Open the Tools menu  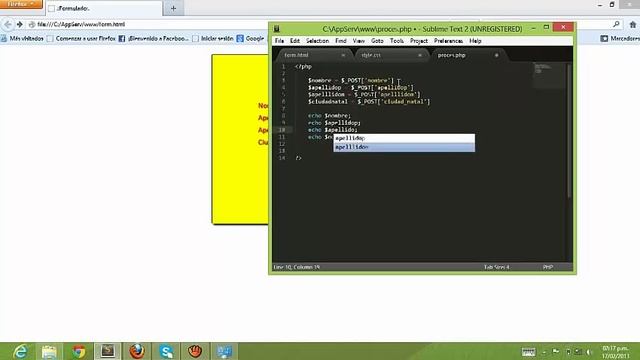coord(396,41)
